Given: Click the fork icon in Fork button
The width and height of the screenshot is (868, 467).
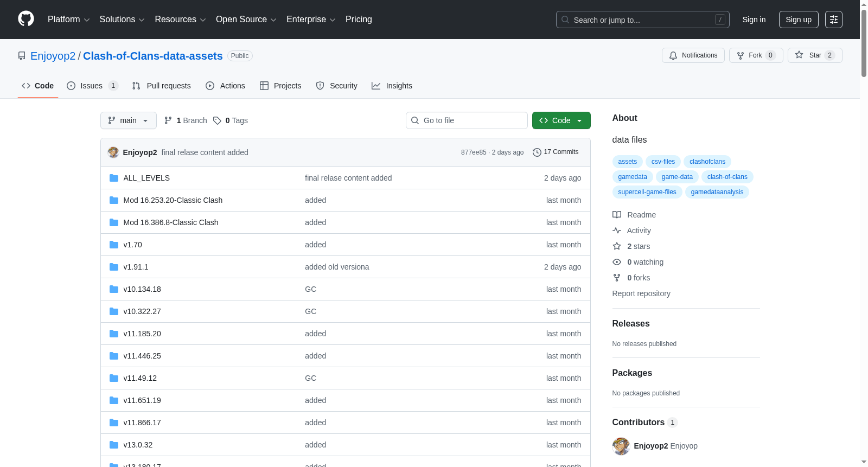Looking at the screenshot, I should pos(741,55).
